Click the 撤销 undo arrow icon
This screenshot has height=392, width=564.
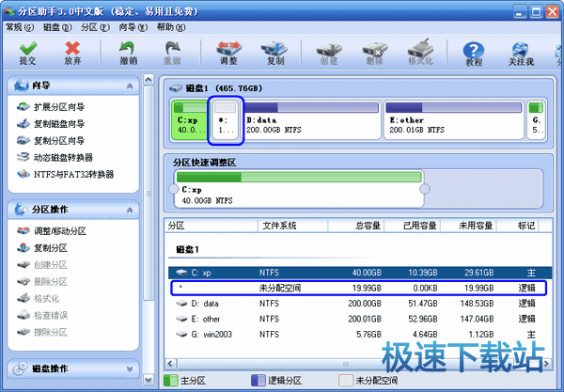(x=128, y=49)
